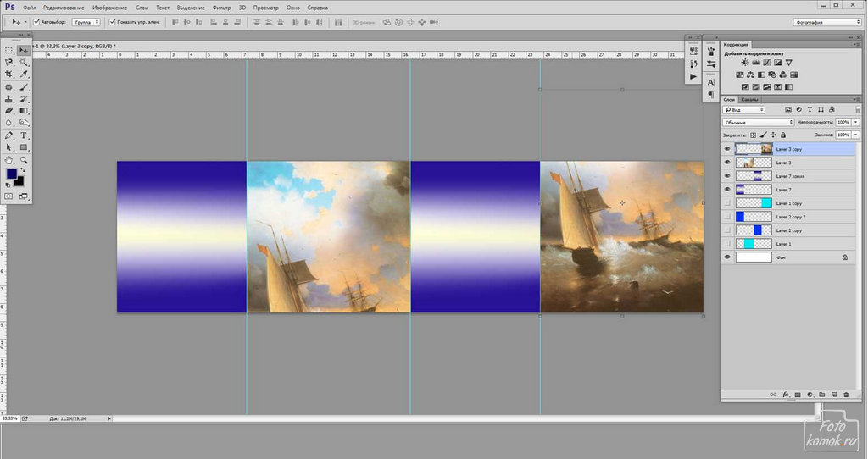Screen dimensions: 868x459
Task: Lock transparent pixels icon
Action: tap(753, 135)
